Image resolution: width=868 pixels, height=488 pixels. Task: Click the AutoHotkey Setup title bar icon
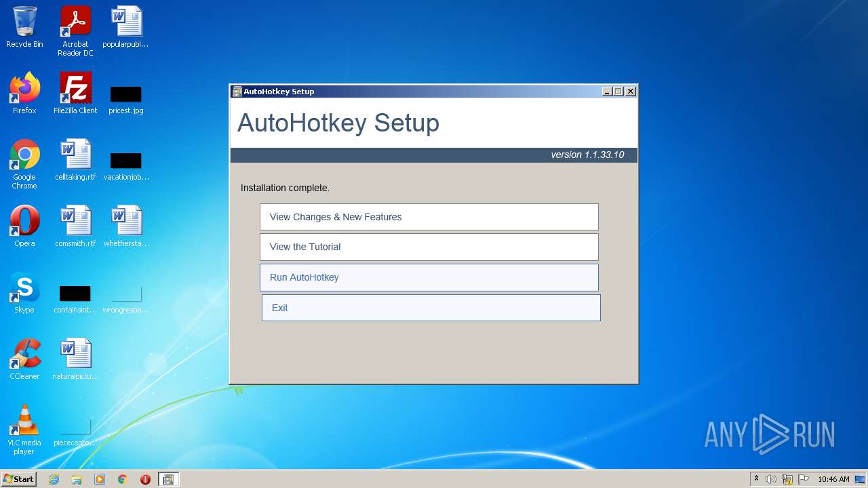tap(237, 91)
